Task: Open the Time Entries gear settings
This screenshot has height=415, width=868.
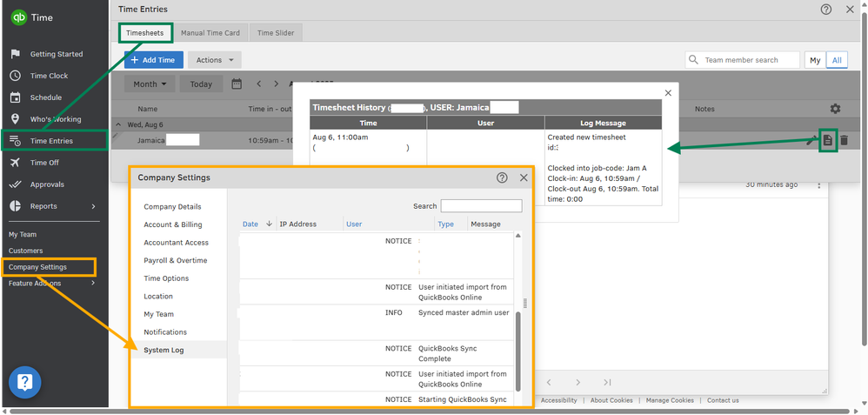Action: click(835, 109)
